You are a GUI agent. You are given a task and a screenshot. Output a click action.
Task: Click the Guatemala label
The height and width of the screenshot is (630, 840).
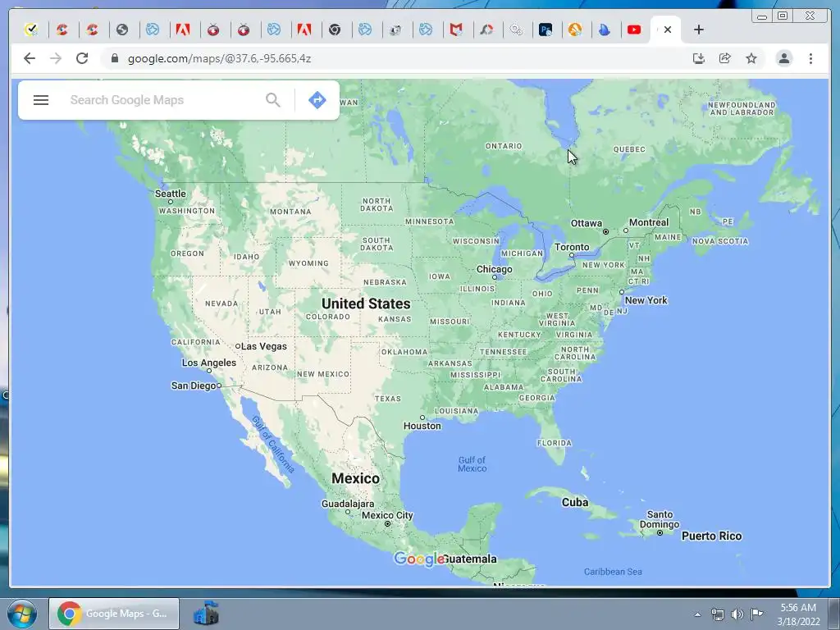tap(470, 559)
